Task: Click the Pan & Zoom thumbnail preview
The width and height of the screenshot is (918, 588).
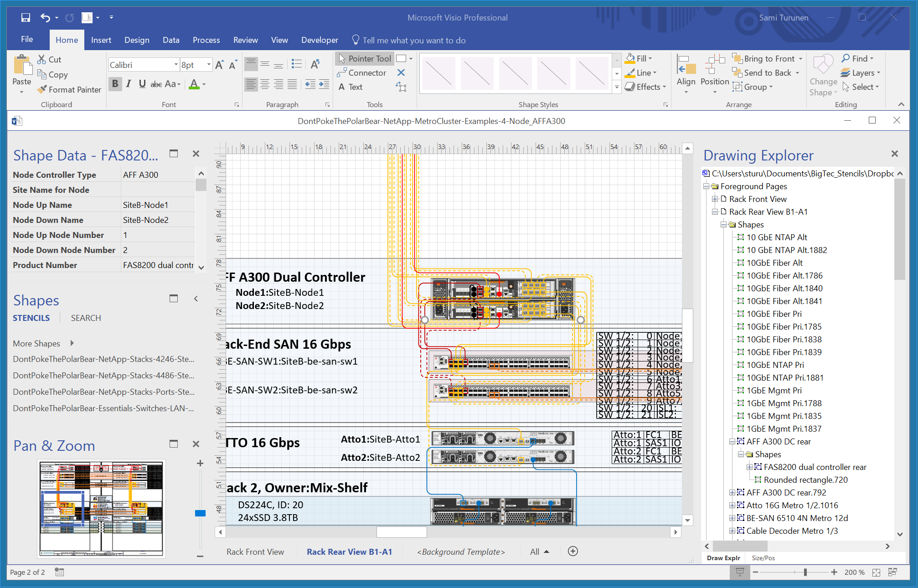Action: click(101, 508)
